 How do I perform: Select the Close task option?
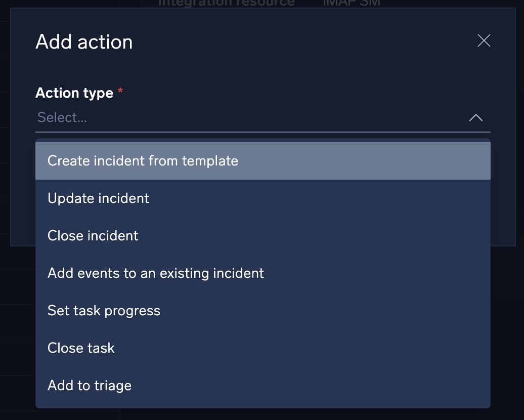(x=81, y=348)
